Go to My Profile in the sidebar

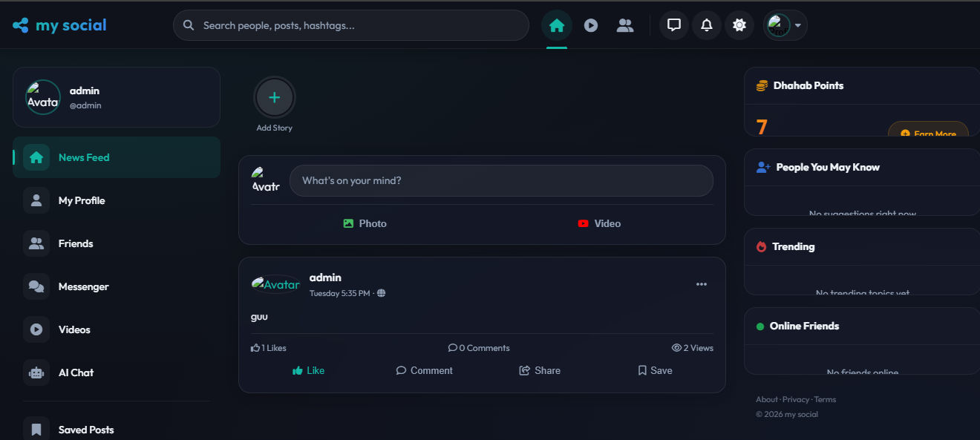[117, 200]
